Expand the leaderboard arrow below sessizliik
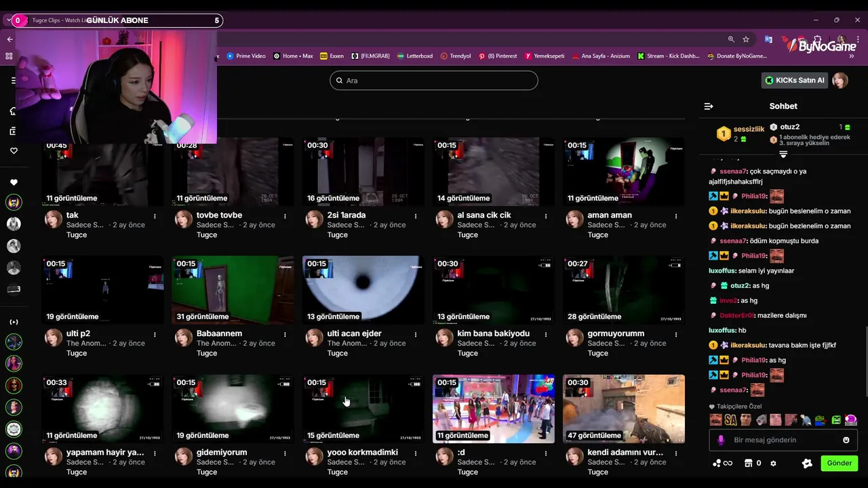868x488 pixels. 783,155
